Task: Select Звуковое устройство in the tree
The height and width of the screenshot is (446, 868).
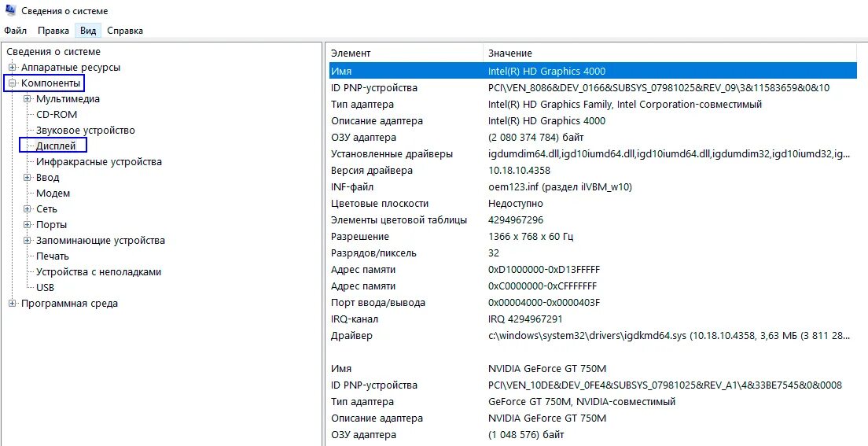Action: (x=85, y=131)
